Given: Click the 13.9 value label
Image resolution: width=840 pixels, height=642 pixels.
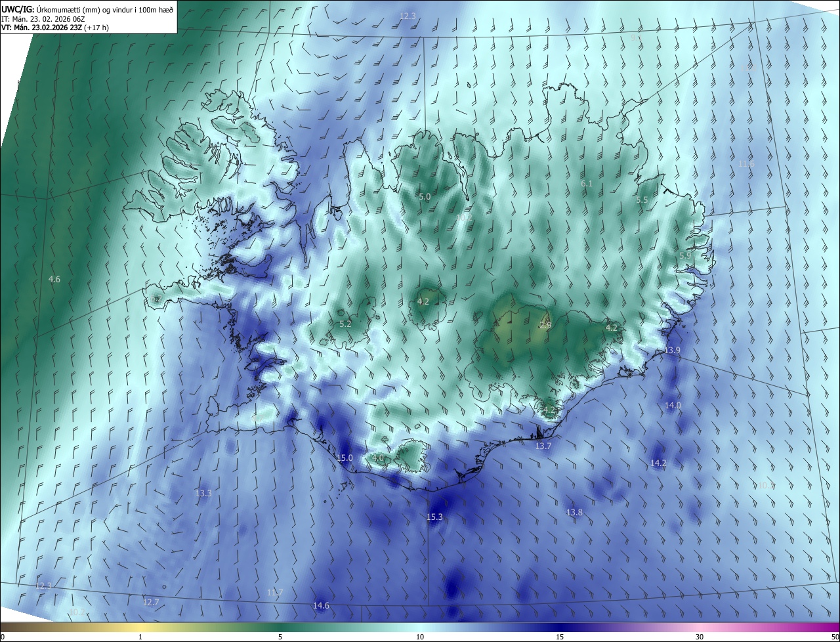Looking at the screenshot, I should (x=672, y=351).
